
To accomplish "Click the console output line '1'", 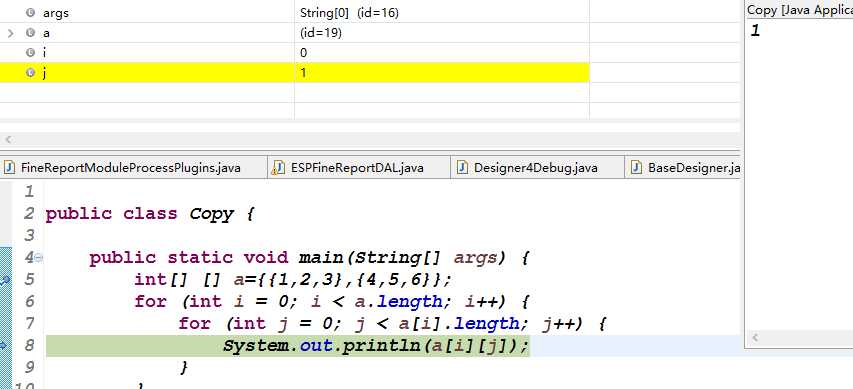I will coord(755,31).
